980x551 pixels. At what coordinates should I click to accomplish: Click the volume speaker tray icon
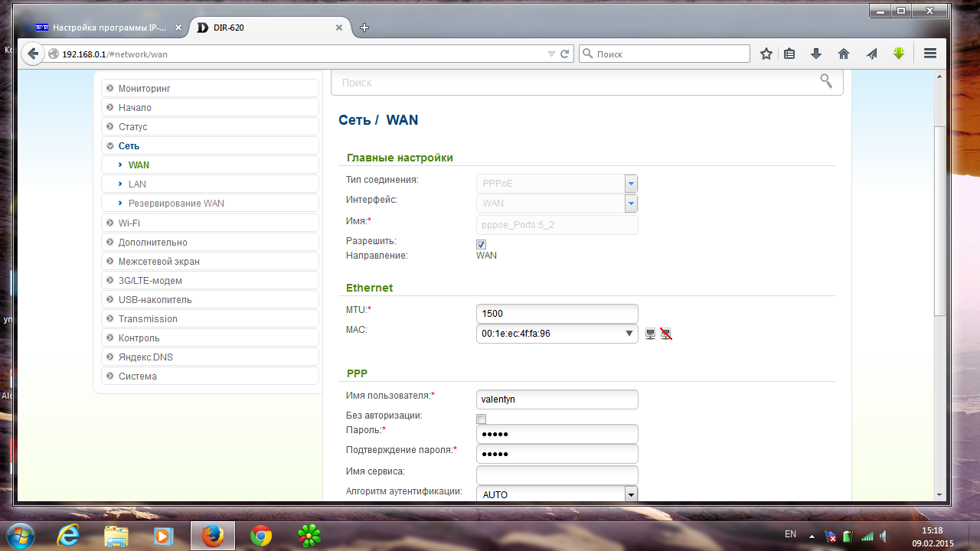[883, 536]
